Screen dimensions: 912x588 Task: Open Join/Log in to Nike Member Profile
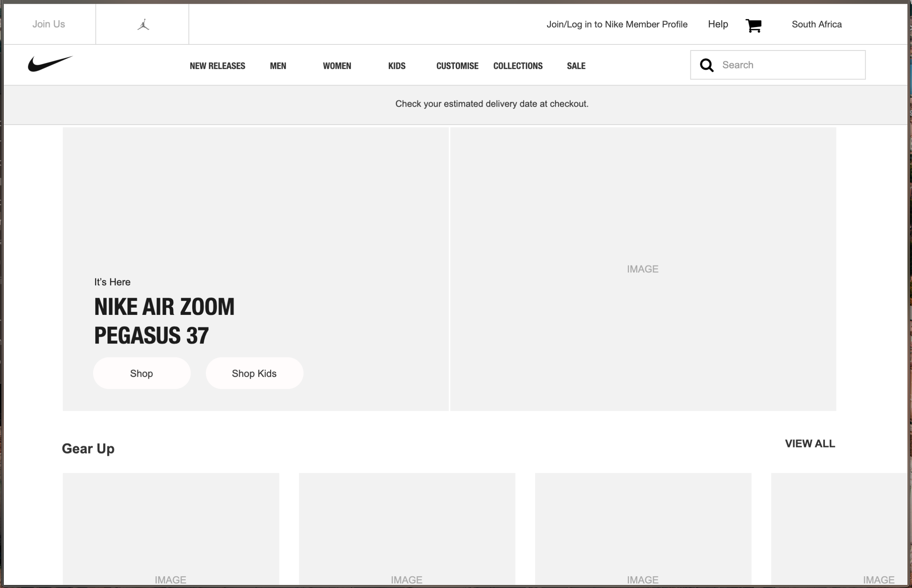pos(617,24)
